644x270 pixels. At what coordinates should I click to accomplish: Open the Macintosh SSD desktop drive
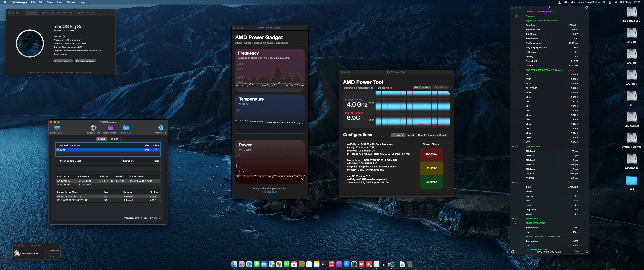pyautogui.click(x=631, y=12)
